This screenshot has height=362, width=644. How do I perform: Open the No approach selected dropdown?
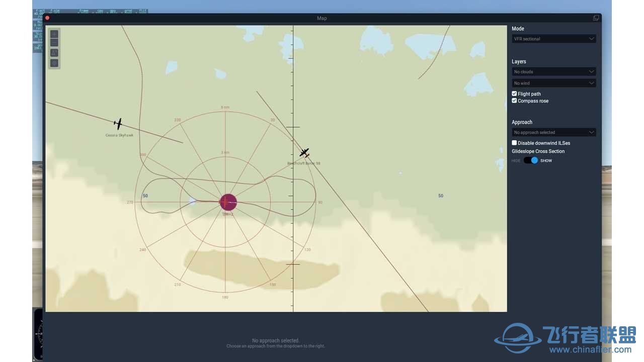tap(554, 132)
